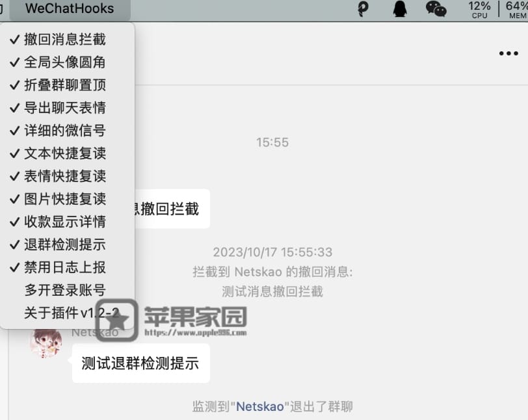Select 多开登录账号 menu entry
This screenshot has width=528, height=420.
[68, 290]
